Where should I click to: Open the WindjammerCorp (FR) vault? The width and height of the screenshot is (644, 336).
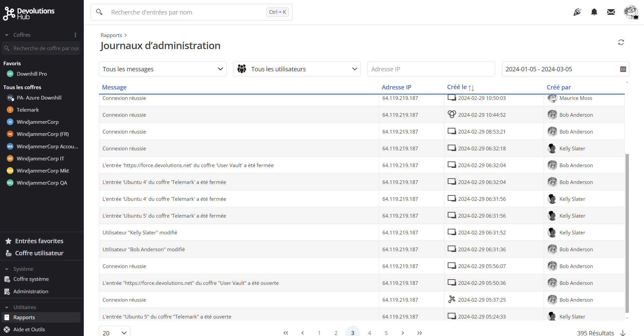[43, 134]
